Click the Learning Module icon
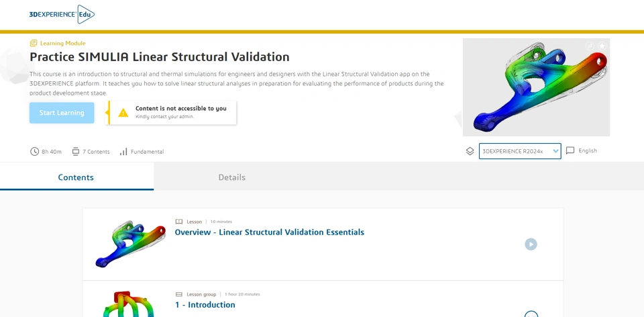 coord(34,43)
